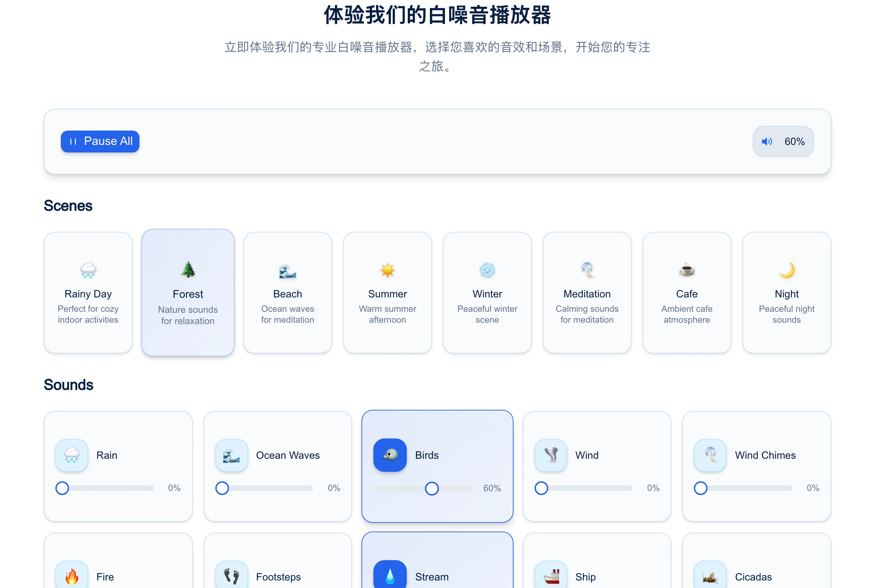Toggle the Wind Chimes sound icon
Viewport: 875px width, 588px height.
pos(710,455)
